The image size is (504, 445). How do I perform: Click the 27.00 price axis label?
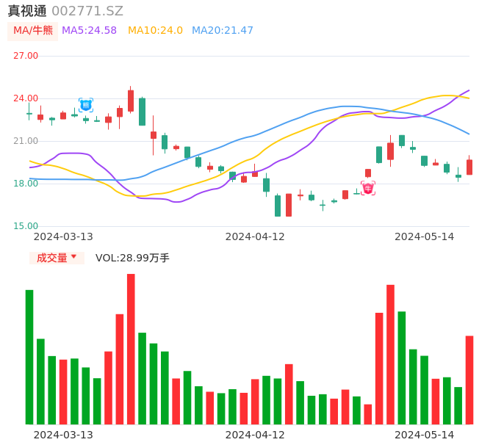click(26, 56)
